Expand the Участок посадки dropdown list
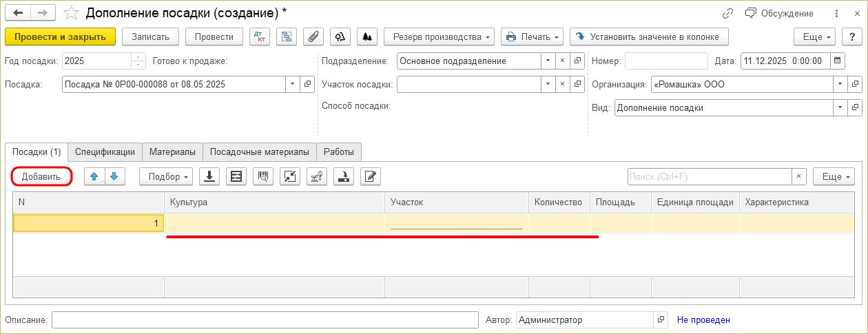The image size is (868, 334). 548,84
